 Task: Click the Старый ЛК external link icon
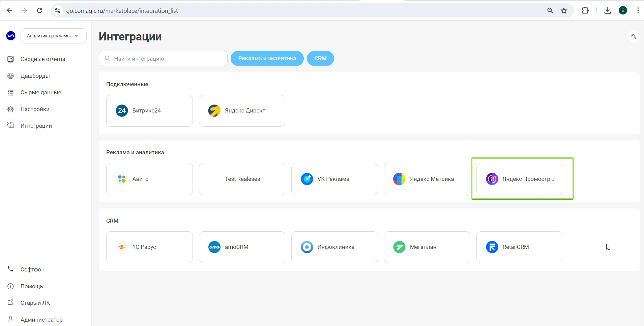coord(11,302)
